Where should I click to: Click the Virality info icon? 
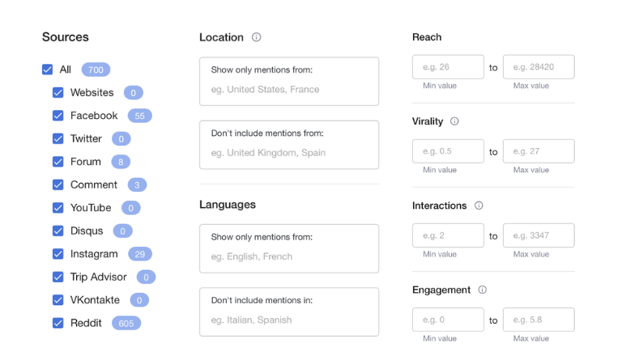(x=454, y=121)
